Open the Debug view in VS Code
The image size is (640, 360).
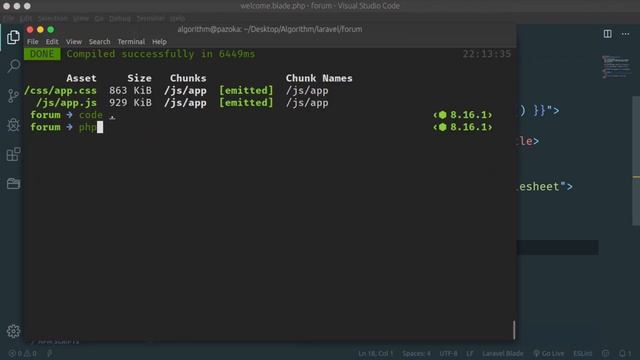tap(13, 124)
